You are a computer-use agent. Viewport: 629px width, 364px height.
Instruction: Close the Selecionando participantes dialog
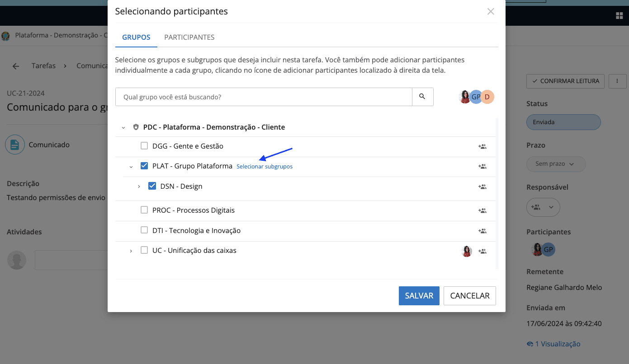coord(491,12)
